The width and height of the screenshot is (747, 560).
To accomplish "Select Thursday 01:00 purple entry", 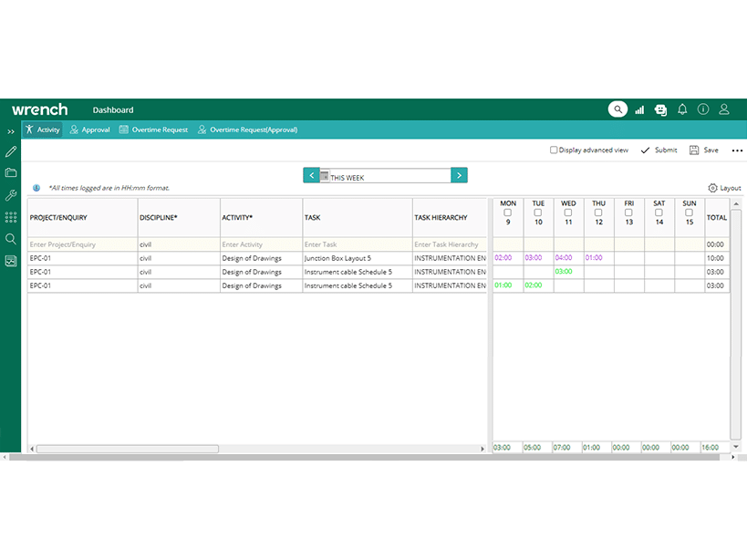I will click(599, 257).
